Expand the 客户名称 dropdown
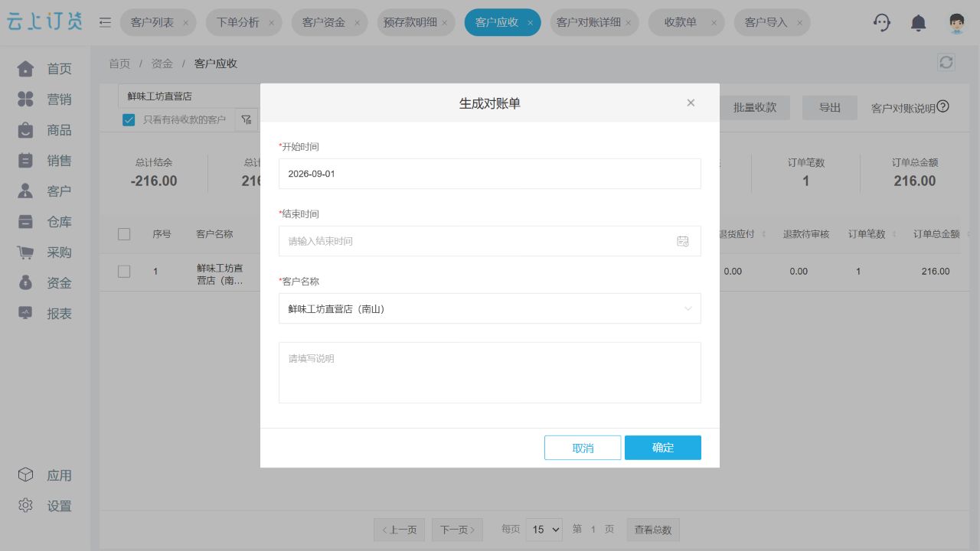This screenshot has height=551, width=980. coord(490,308)
